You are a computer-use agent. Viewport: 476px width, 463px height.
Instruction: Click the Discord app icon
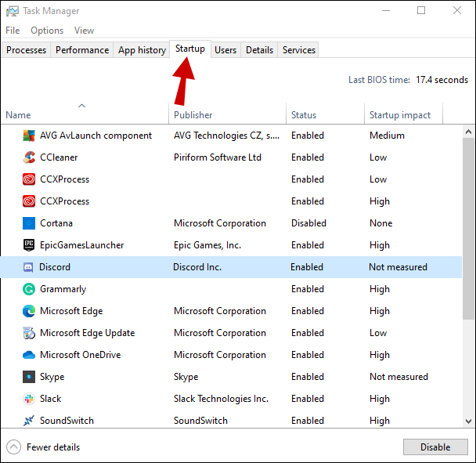coord(28,267)
